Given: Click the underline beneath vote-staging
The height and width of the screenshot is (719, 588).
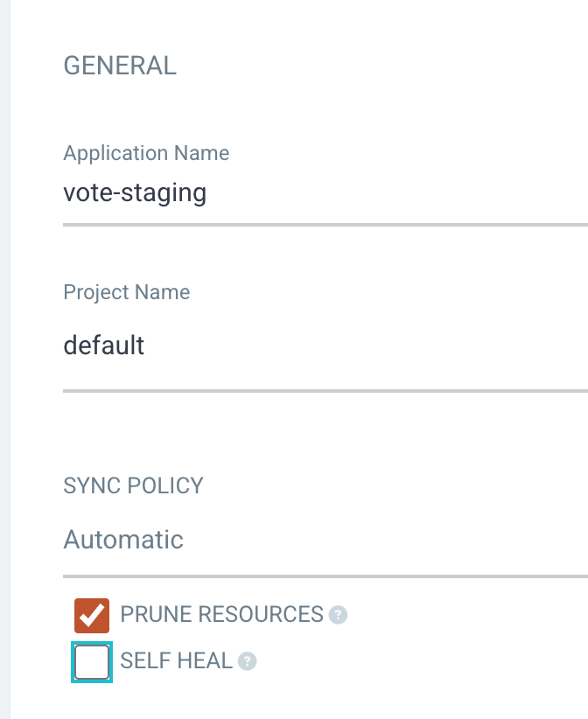Looking at the screenshot, I should [325, 225].
